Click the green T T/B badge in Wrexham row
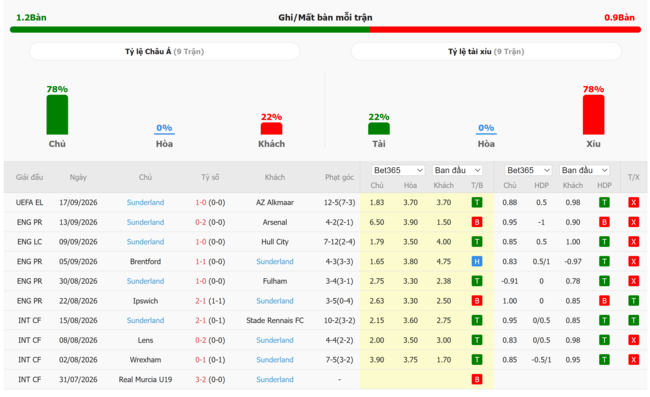Viewport: 650px width, 397px height. pyautogui.click(x=477, y=360)
